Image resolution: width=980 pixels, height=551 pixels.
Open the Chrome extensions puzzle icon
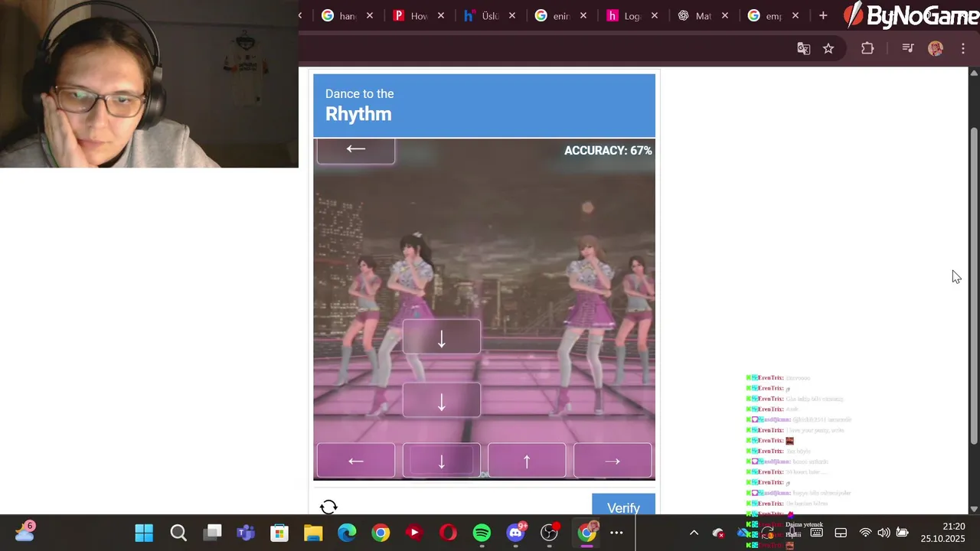point(867,48)
